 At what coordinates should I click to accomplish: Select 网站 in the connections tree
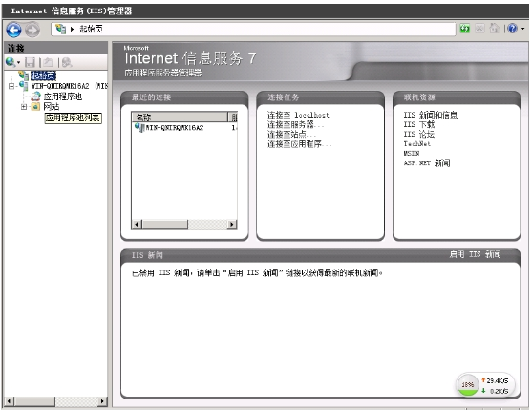(x=52, y=107)
